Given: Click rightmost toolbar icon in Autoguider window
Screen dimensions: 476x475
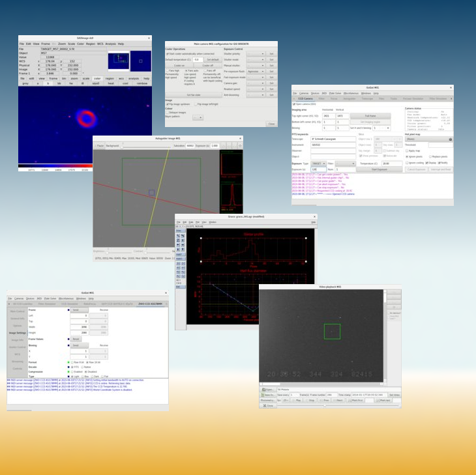Looking at the screenshot, I should pyautogui.click(x=240, y=146).
